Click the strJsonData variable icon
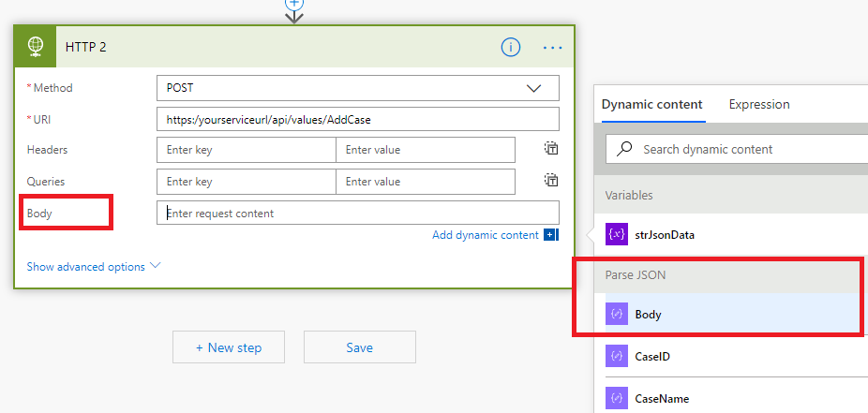Viewport: 868px width, 413px height. point(617,234)
